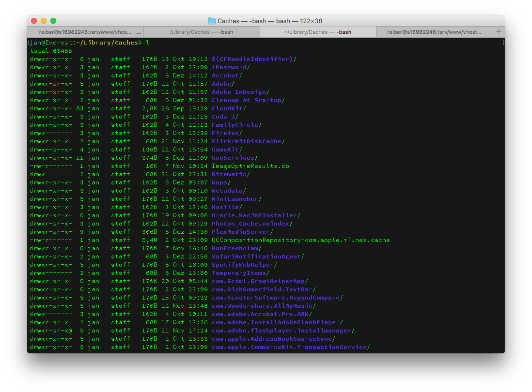Screen dimensions: 532x392
Task: Click the GeoServices/ directory name
Action: pyautogui.click(x=235, y=158)
